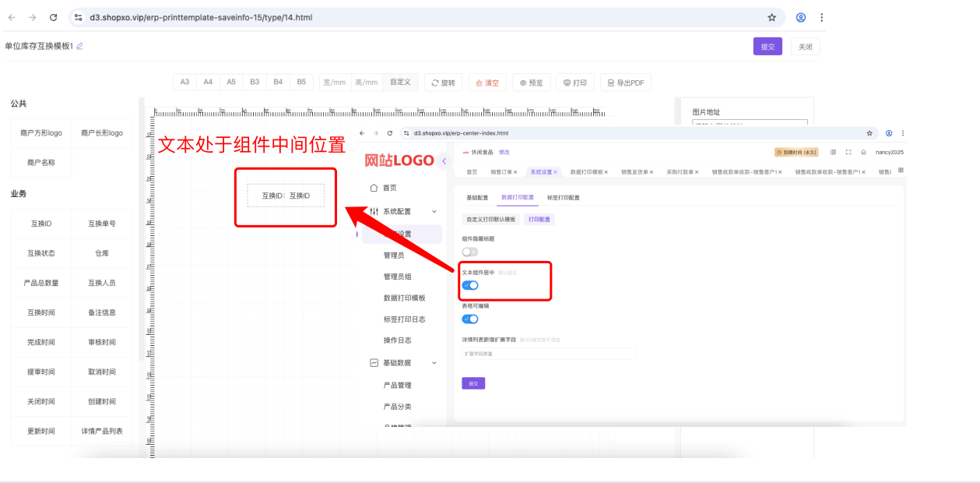The width and height of the screenshot is (980, 483).
Task: Click the home icon near nancy2025
Action: [x=863, y=152]
